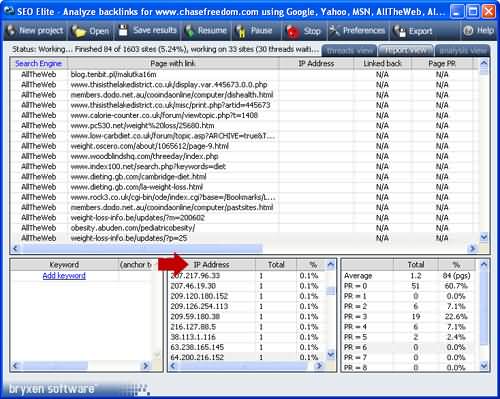
Task: Select the blog.tenbit.pl/malutka16m row
Action: coord(245,75)
